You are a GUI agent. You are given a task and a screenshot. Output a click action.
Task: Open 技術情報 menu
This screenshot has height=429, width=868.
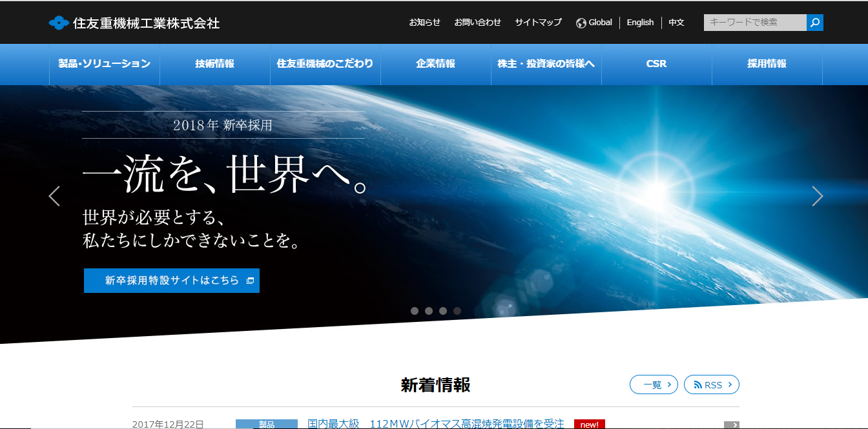[x=215, y=64]
